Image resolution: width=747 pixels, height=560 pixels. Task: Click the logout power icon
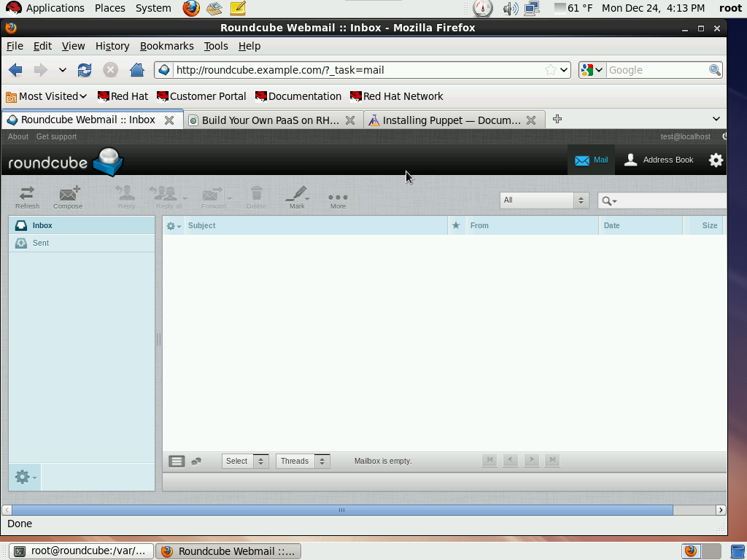[x=724, y=136]
